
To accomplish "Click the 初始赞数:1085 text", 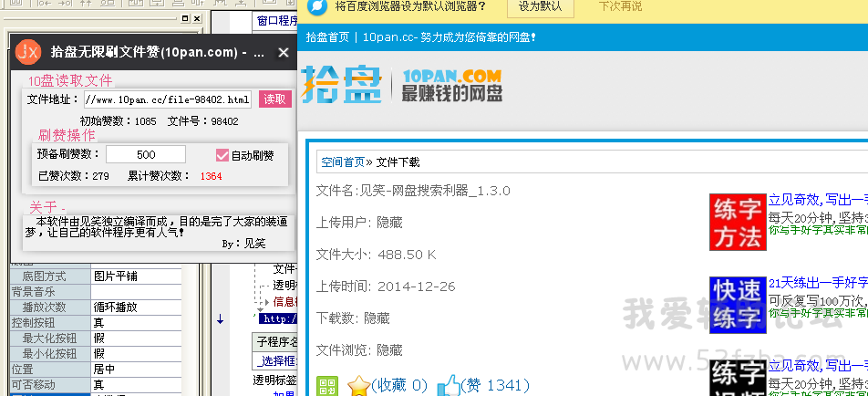I will click(x=119, y=121).
